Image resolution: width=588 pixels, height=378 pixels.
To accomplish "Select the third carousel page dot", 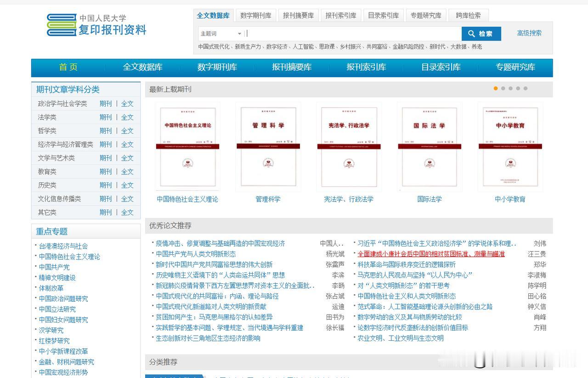I will pyautogui.click(x=510, y=88).
